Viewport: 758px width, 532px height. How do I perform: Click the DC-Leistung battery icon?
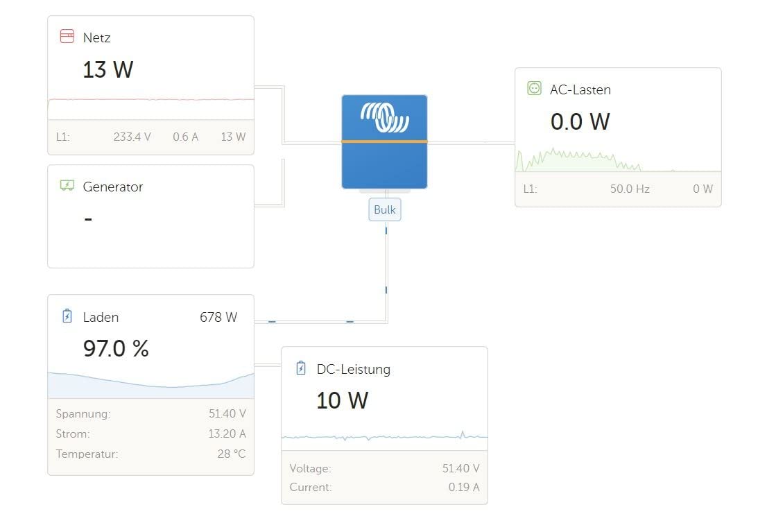(301, 368)
